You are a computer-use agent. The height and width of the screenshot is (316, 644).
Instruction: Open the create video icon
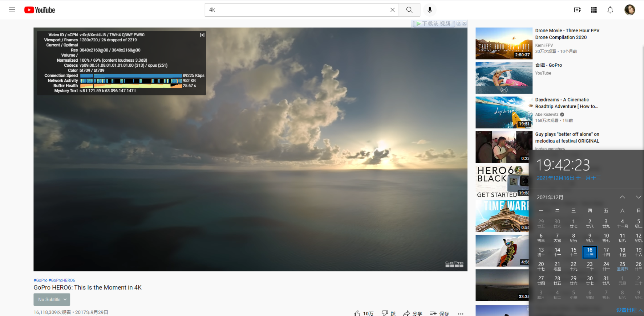(x=578, y=10)
